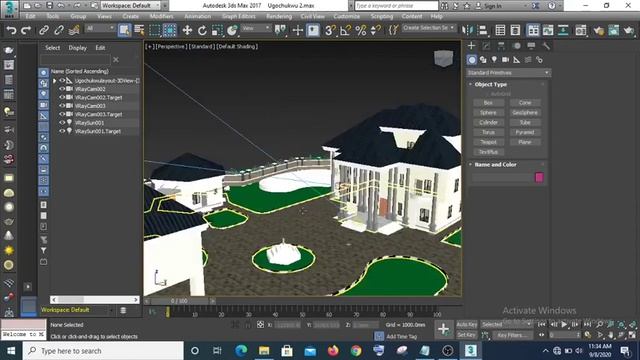This screenshot has width=640, height=360.
Task: Click the Undo arrow in main toolbar
Action: click(x=11, y=30)
